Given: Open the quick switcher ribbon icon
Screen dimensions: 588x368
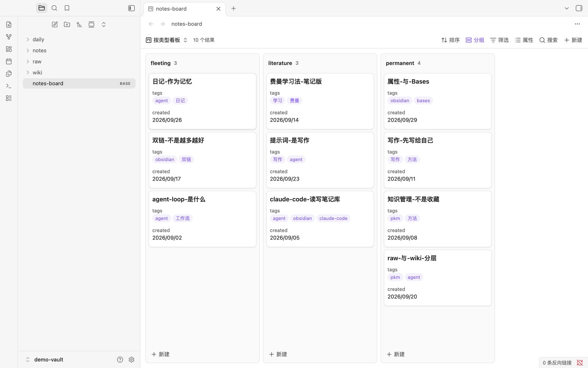Looking at the screenshot, I should coord(9,25).
